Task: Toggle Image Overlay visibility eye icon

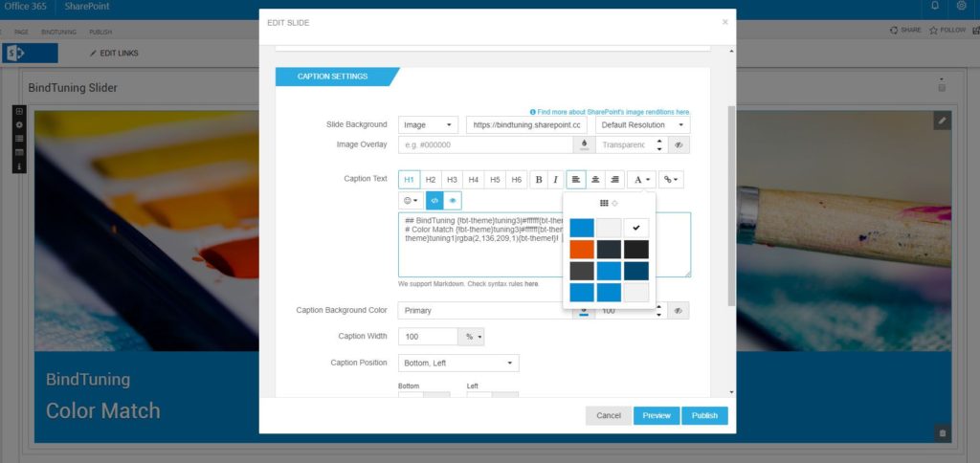Action: pos(679,145)
